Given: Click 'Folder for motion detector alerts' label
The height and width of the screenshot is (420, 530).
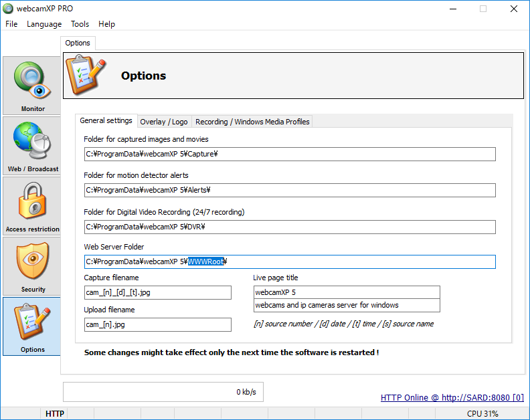Looking at the screenshot, I should pos(136,175).
